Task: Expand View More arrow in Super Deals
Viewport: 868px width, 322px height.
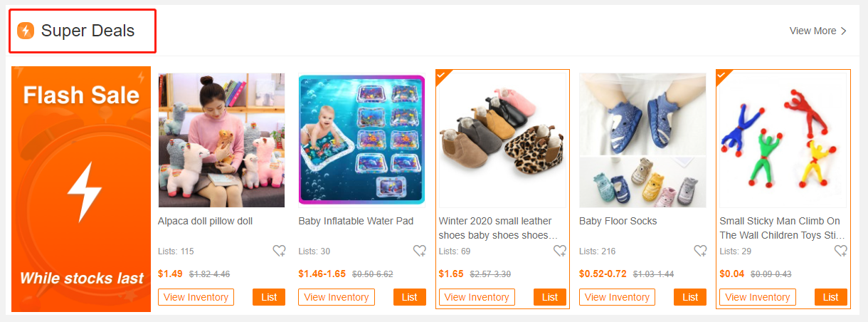Action: [x=844, y=31]
